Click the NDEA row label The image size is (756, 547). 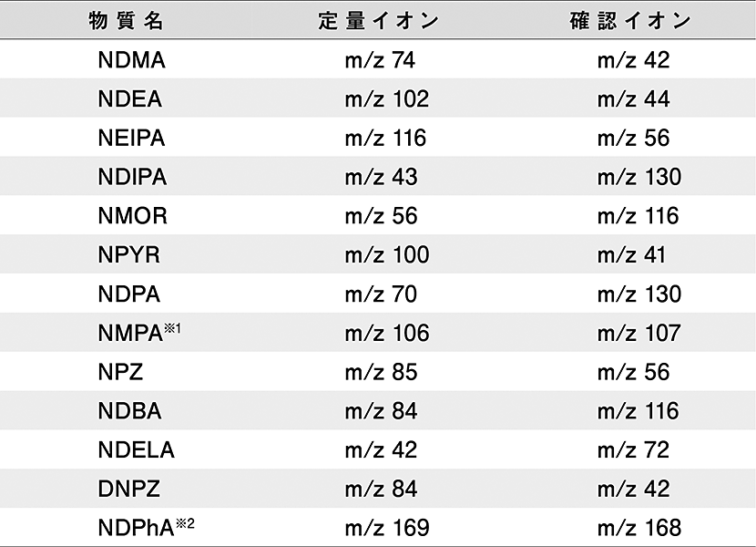129,99
